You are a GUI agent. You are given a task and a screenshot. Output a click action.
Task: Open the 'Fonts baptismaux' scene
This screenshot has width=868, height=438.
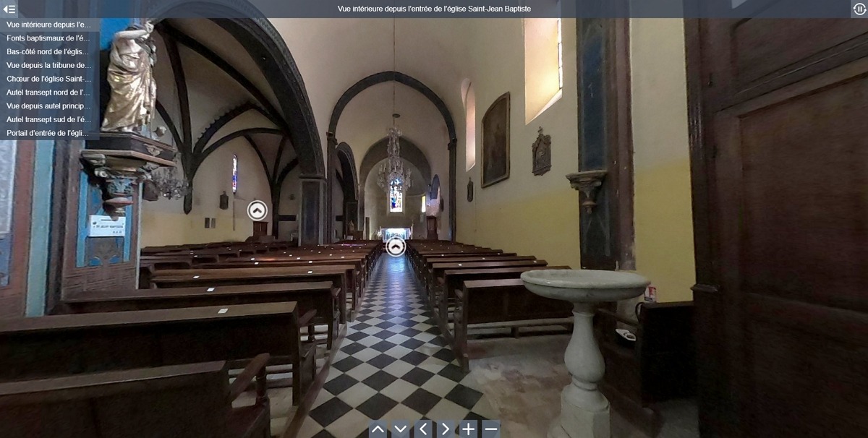click(x=49, y=38)
